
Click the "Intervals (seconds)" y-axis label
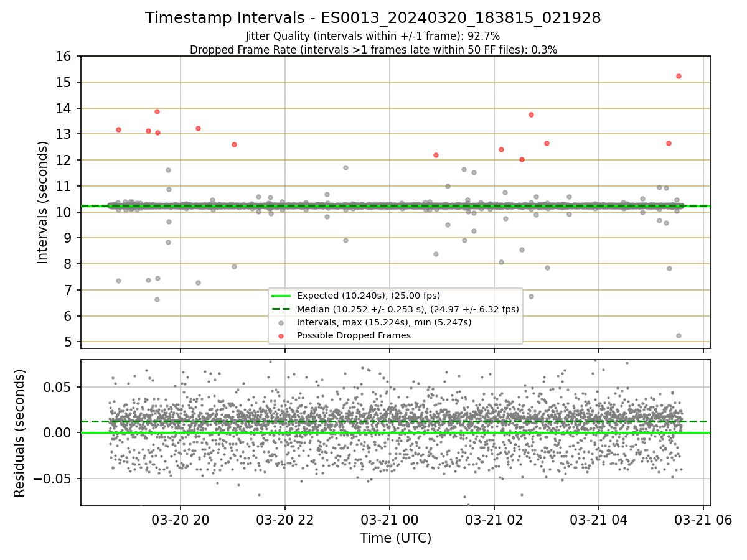pos(42,202)
